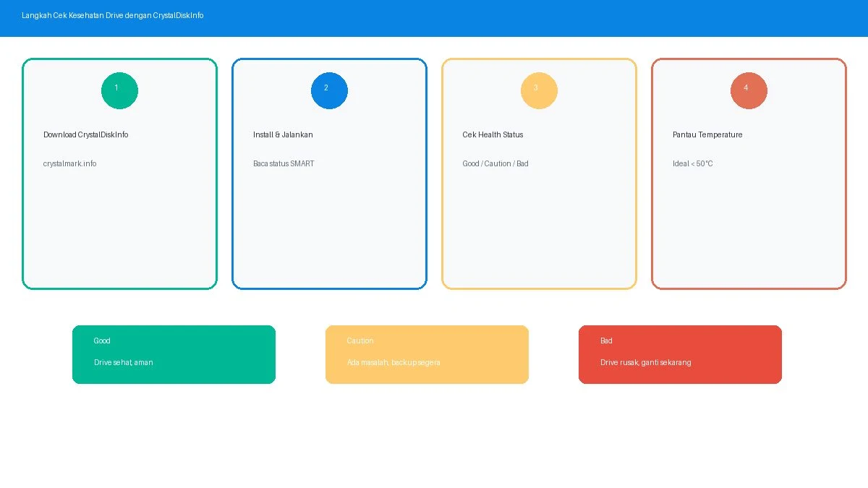Select the orange step 4 circle

(x=749, y=91)
